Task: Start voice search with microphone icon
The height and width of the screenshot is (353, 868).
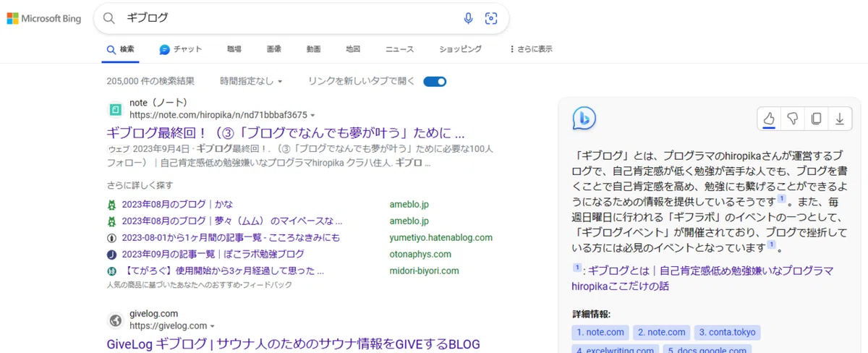Action: [469, 18]
